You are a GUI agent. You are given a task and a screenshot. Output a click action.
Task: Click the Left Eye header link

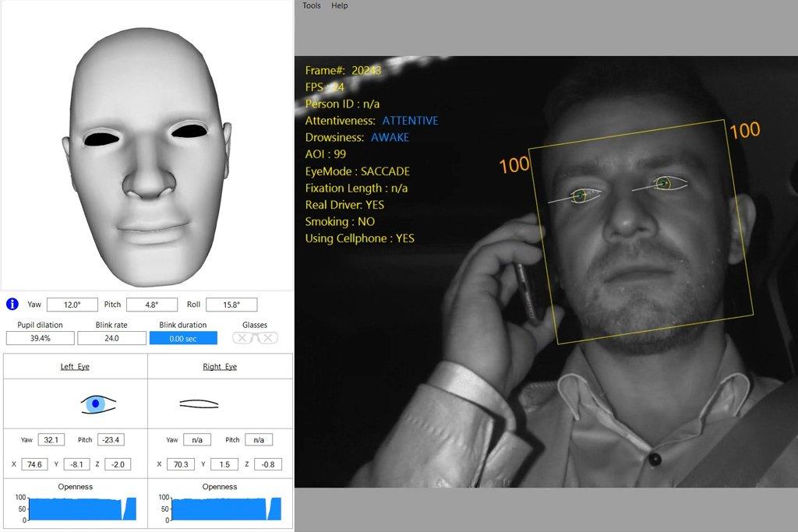(75, 366)
